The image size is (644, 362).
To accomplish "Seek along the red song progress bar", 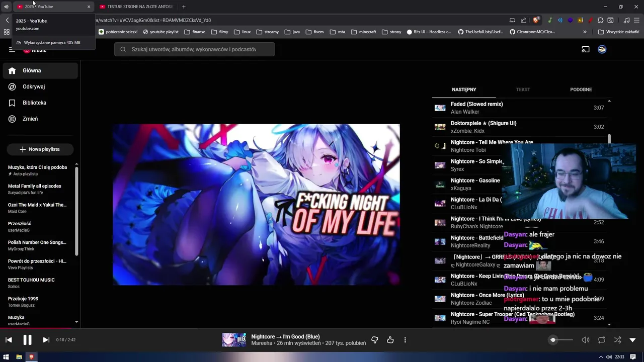I will [322, 329].
